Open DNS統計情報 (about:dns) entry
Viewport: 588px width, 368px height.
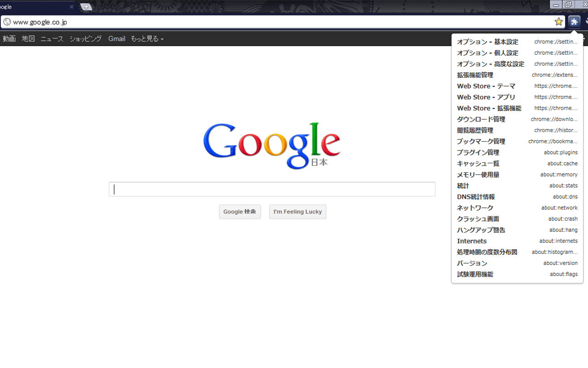517,197
